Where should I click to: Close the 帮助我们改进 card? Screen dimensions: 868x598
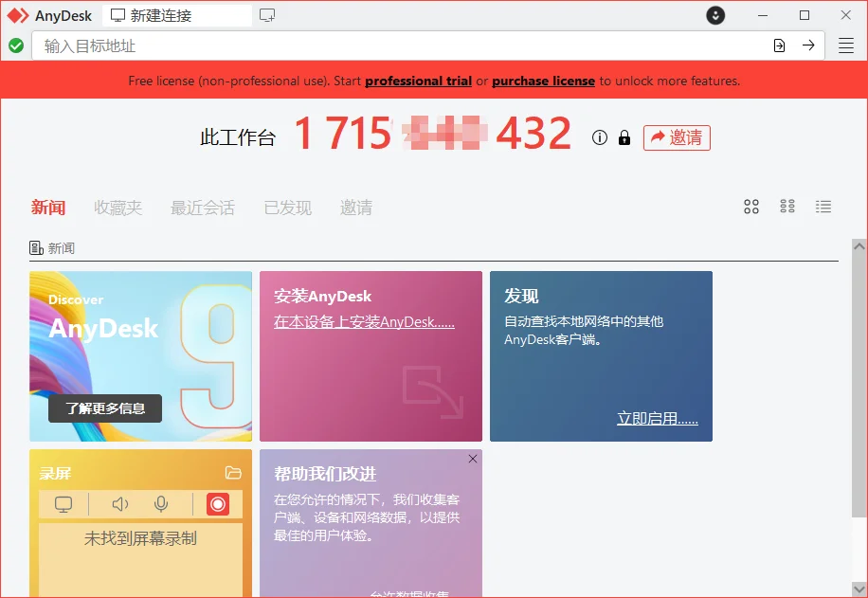pyautogui.click(x=472, y=459)
